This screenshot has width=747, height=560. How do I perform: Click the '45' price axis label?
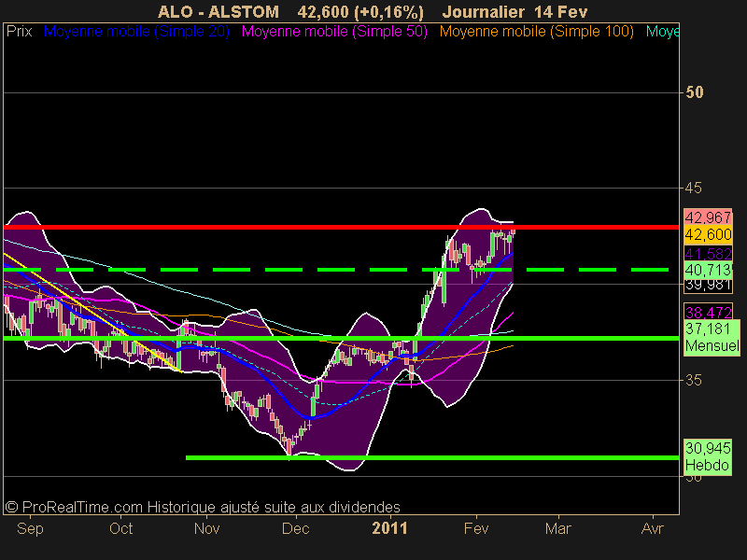693,189
